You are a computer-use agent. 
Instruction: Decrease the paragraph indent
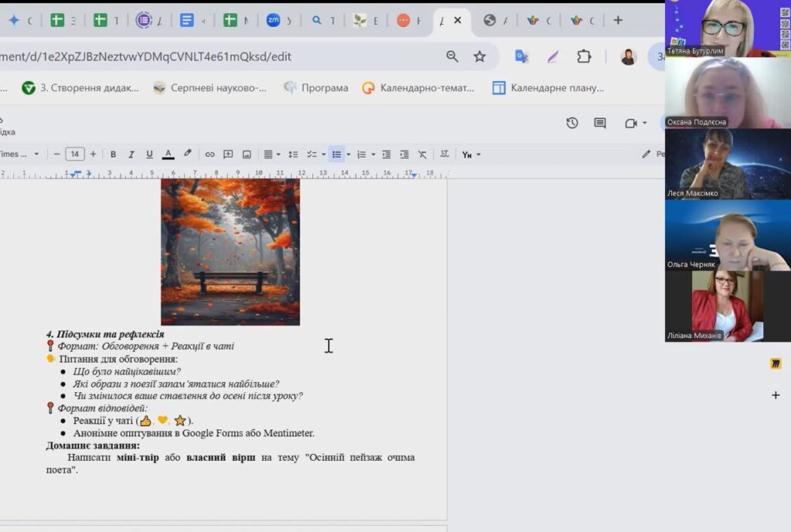click(x=386, y=154)
